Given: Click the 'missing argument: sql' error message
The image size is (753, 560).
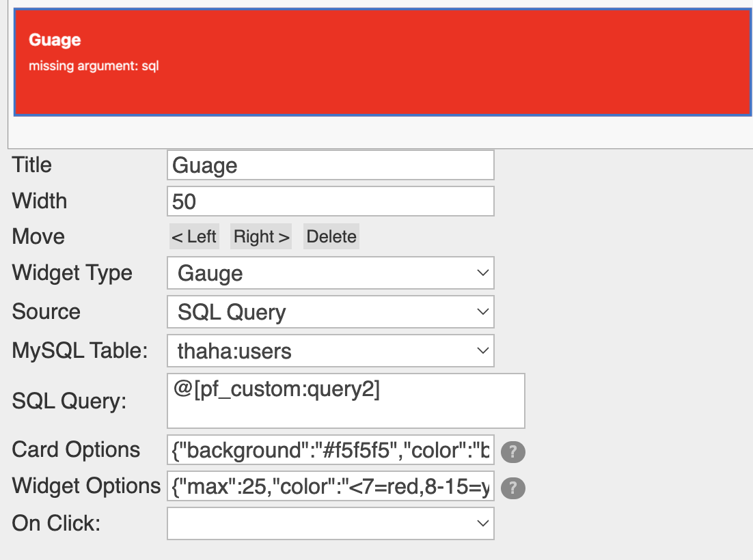Looking at the screenshot, I should coord(94,66).
